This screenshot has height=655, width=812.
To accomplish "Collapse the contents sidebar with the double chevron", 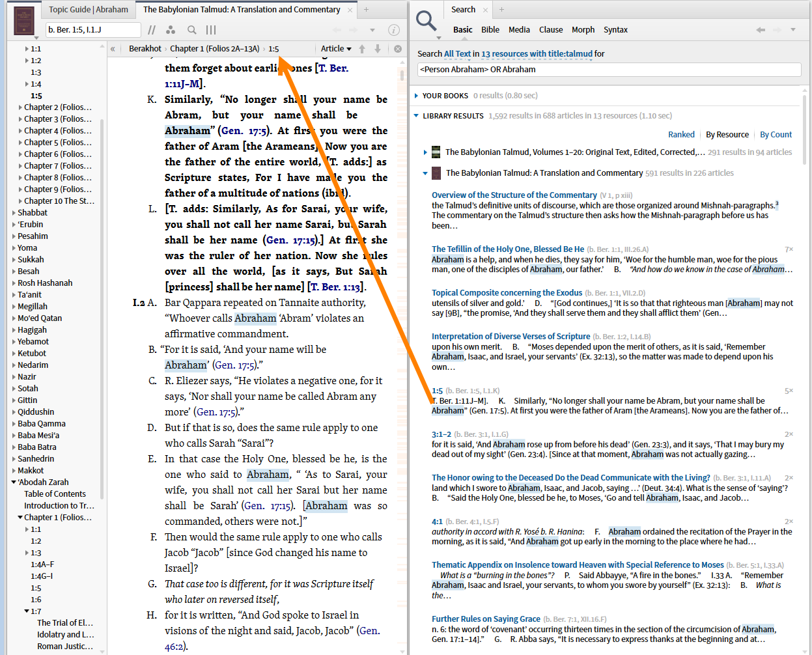I will pos(113,49).
